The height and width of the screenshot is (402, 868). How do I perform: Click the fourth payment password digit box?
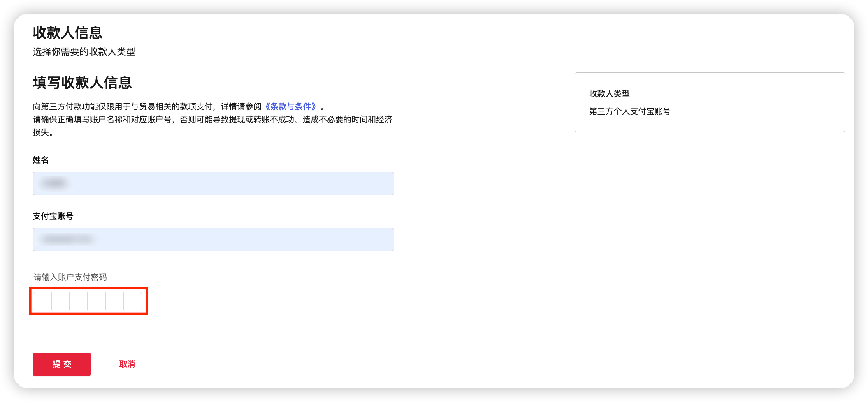click(x=96, y=301)
